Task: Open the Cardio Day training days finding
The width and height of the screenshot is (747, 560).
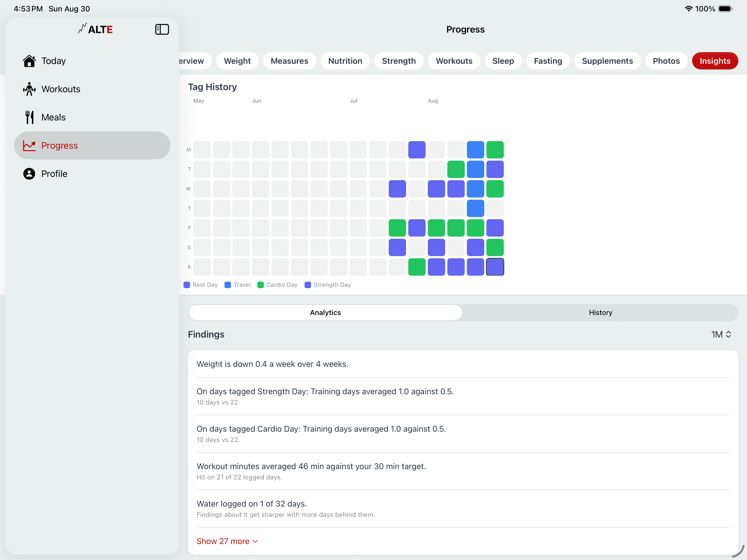Action: tap(463, 434)
